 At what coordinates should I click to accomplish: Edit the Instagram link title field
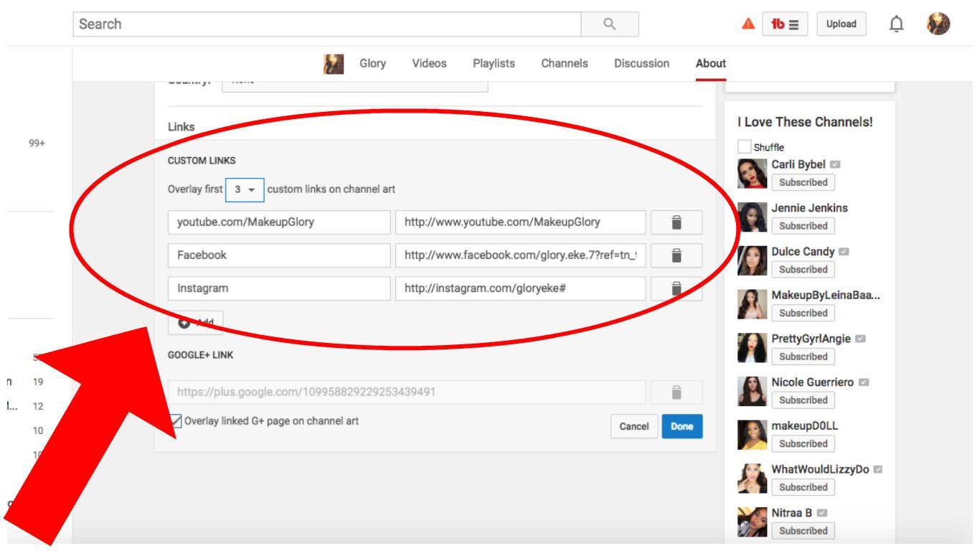(279, 288)
